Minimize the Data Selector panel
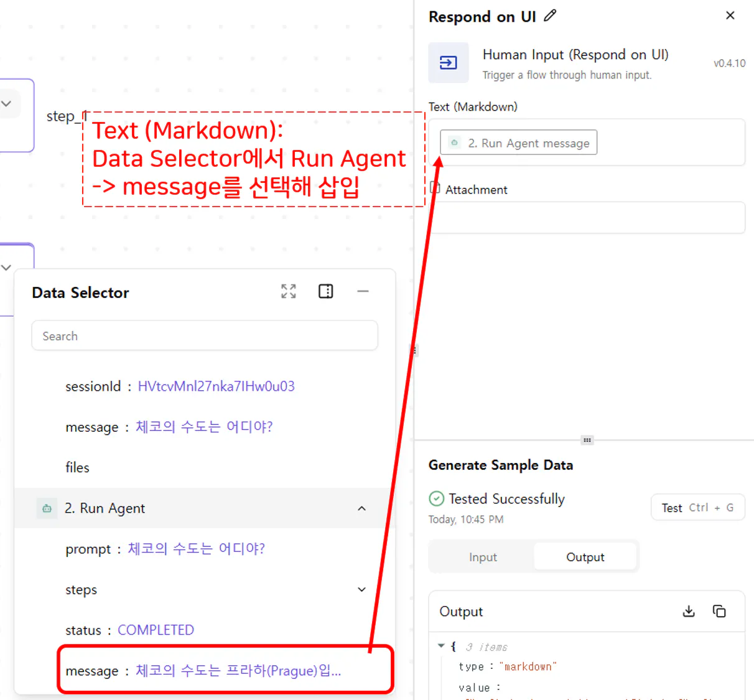Viewport: 754px width, 700px height. [363, 291]
